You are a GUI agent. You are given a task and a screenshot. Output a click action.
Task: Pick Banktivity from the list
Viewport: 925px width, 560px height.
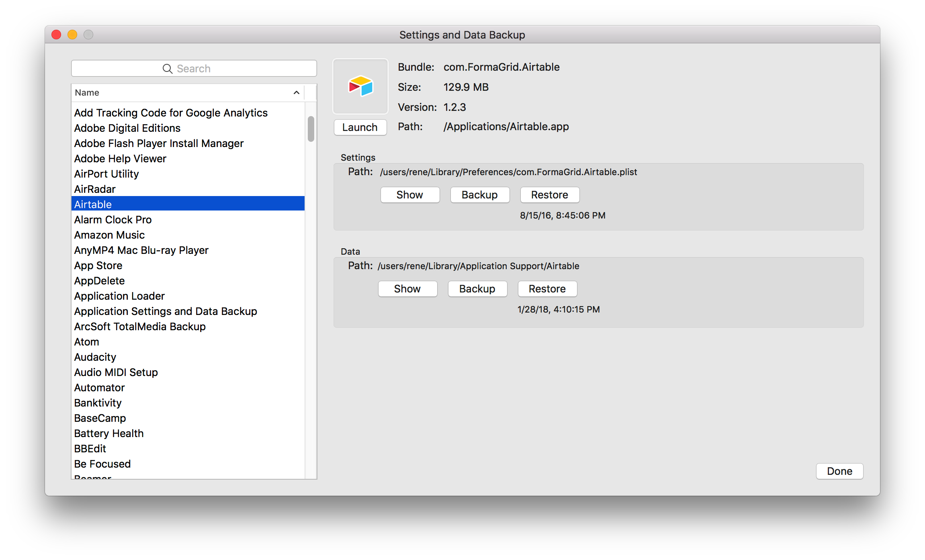pyautogui.click(x=188, y=403)
